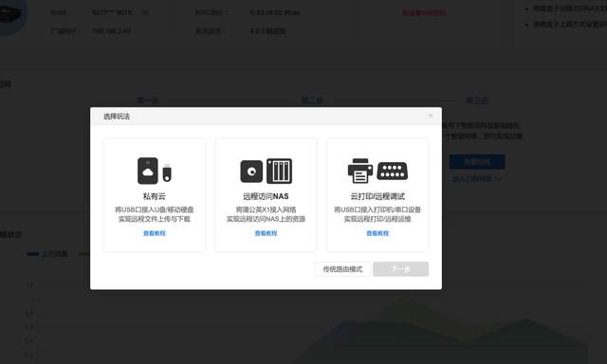The width and height of the screenshot is (607, 364).
Task: Click the printer icon
Action: pyautogui.click(x=360, y=171)
